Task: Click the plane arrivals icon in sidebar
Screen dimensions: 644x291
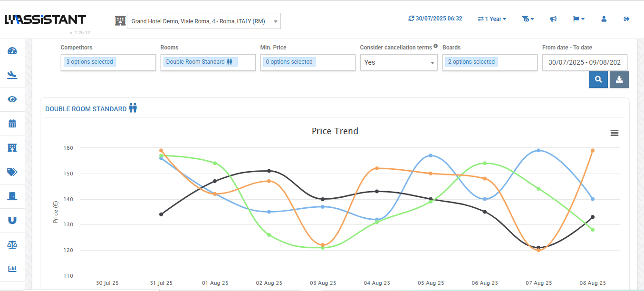Action: (12, 75)
